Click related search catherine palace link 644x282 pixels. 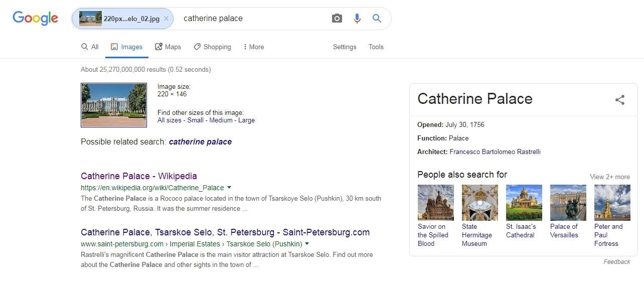200,142
